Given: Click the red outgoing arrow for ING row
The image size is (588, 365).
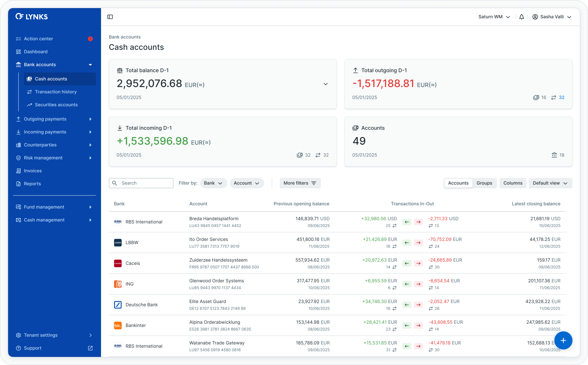Looking at the screenshot, I should tap(418, 284).
